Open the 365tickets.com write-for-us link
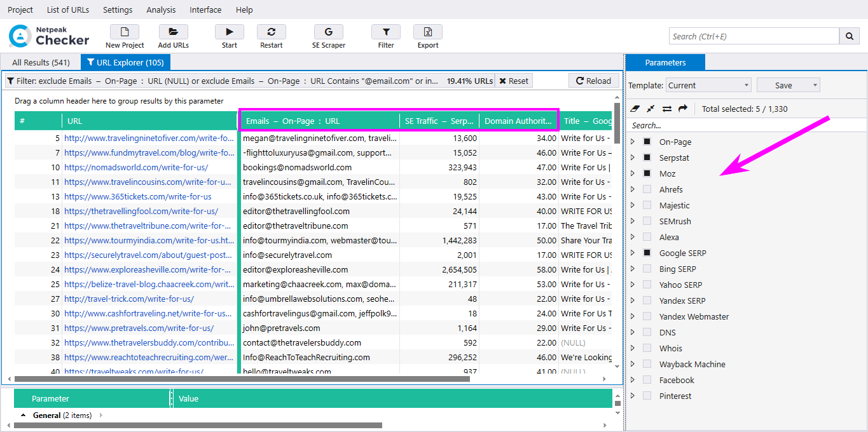This screenshot has width=868, height=432. click(x=138, y=196)
